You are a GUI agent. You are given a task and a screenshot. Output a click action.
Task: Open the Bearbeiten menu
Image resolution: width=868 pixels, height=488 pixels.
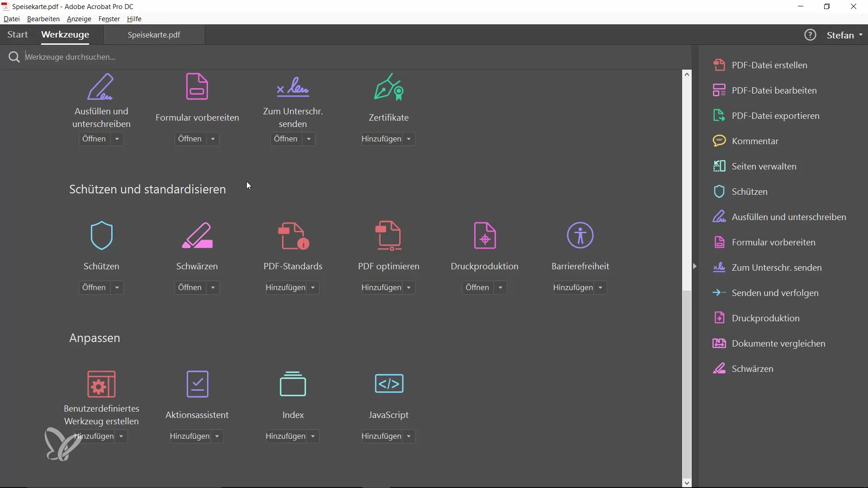43,19
